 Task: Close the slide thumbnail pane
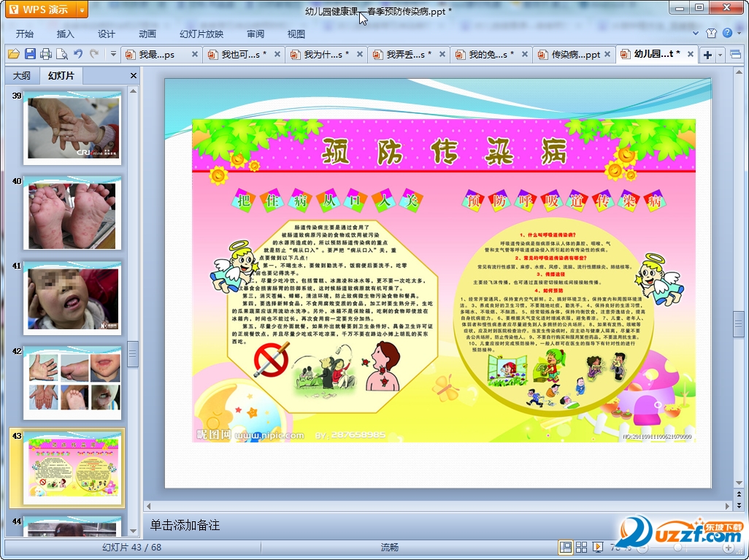pyautogui.click(x=134, y=75)
